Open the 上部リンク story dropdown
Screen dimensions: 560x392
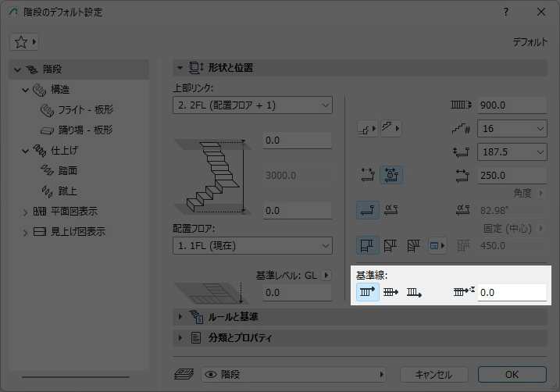251,105
